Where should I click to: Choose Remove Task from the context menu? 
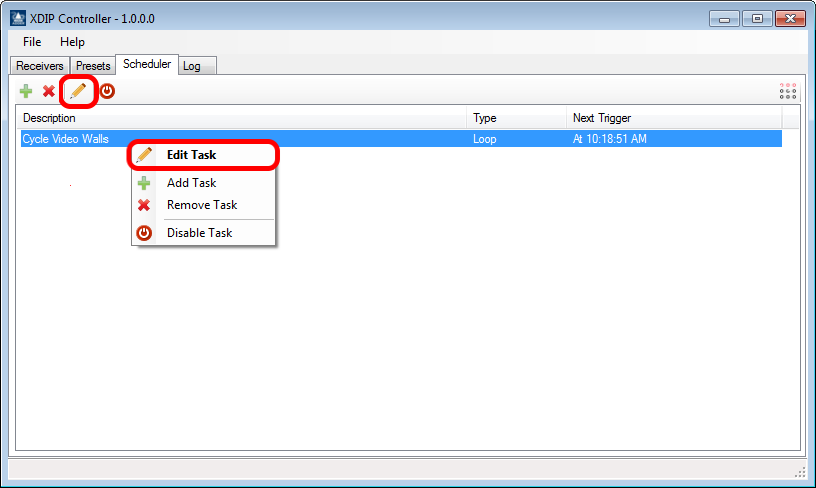pyautogui.click(x=203, y=205)
